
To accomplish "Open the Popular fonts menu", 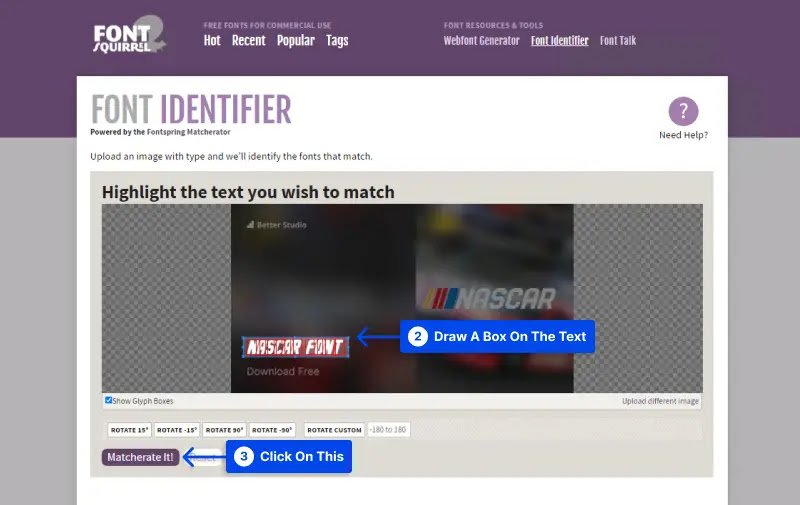I will pyautogui.click(x=295, y=41).
